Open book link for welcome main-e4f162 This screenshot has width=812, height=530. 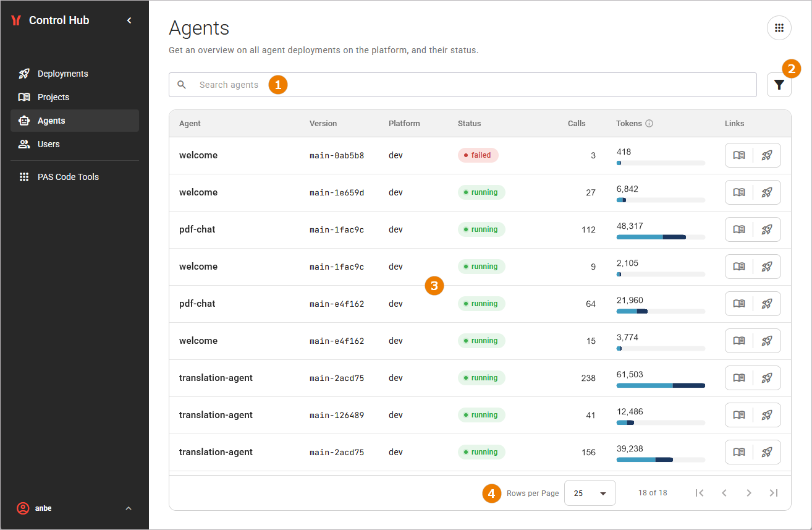pos(739,341)
